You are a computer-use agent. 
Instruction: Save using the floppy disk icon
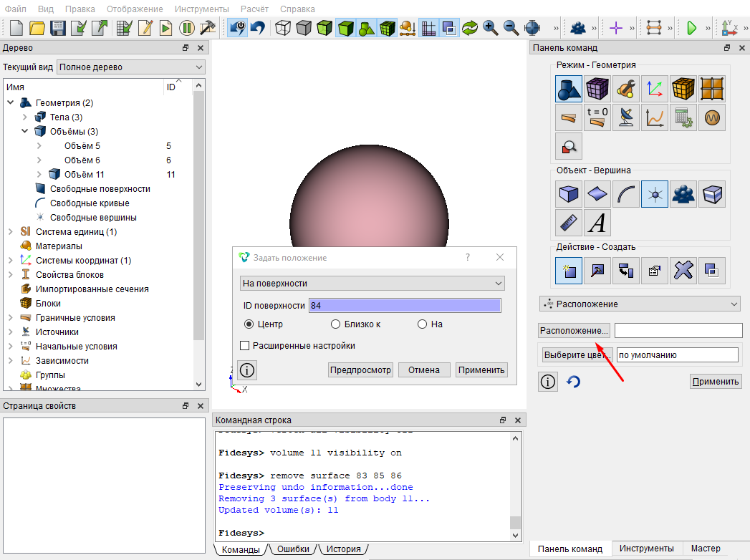pos(58,28)
